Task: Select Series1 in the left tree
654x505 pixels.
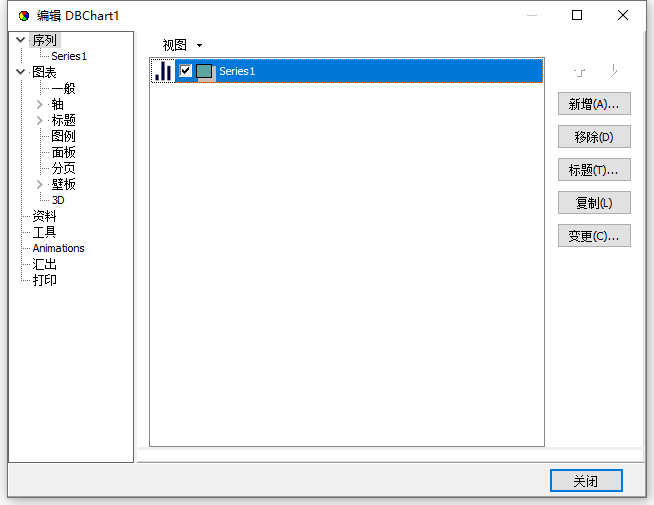Action: [x=69, y=56]
